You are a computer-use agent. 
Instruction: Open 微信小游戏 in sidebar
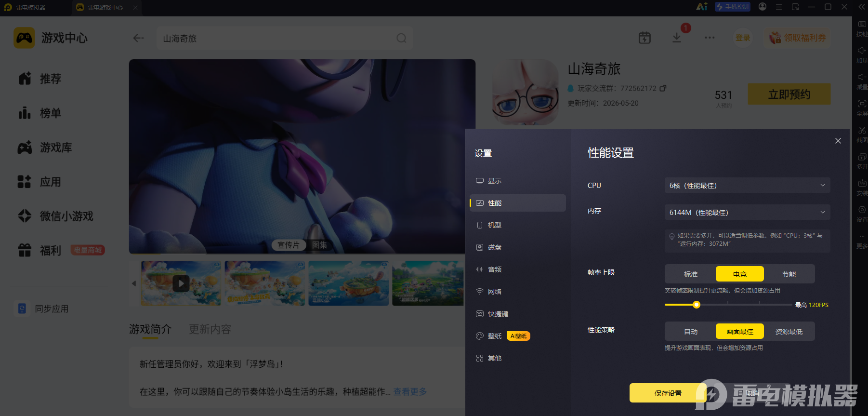(x=55, y=216)
